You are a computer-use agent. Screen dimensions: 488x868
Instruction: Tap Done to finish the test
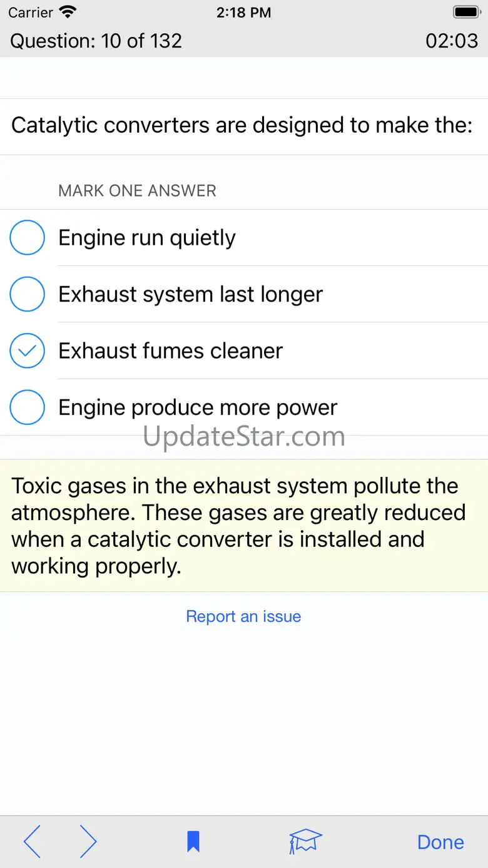click(x=440, y=842)
